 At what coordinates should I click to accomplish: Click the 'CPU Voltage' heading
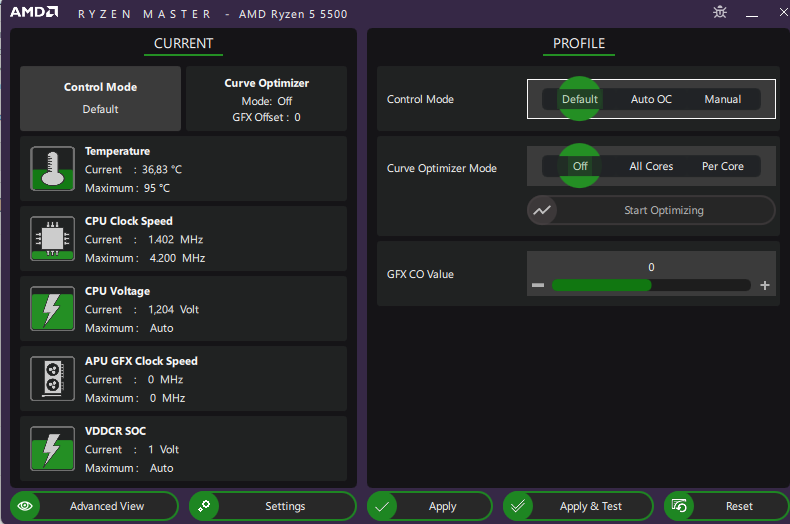[x=117, y=291]
